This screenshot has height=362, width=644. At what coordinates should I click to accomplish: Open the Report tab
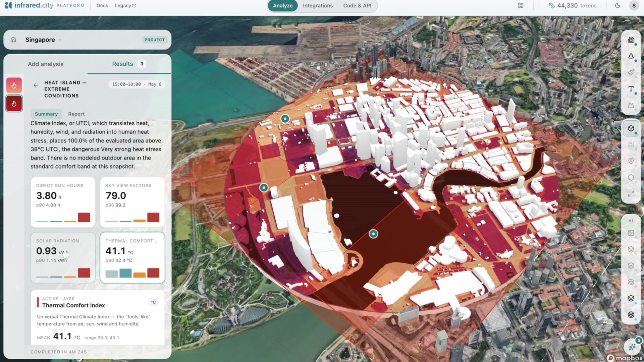click(76, 114)
